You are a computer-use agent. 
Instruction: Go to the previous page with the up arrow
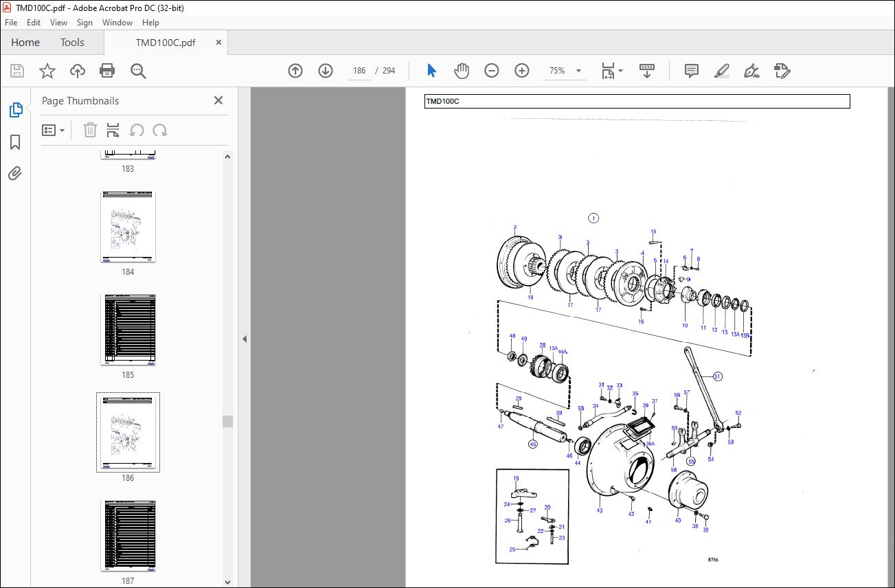295,71
